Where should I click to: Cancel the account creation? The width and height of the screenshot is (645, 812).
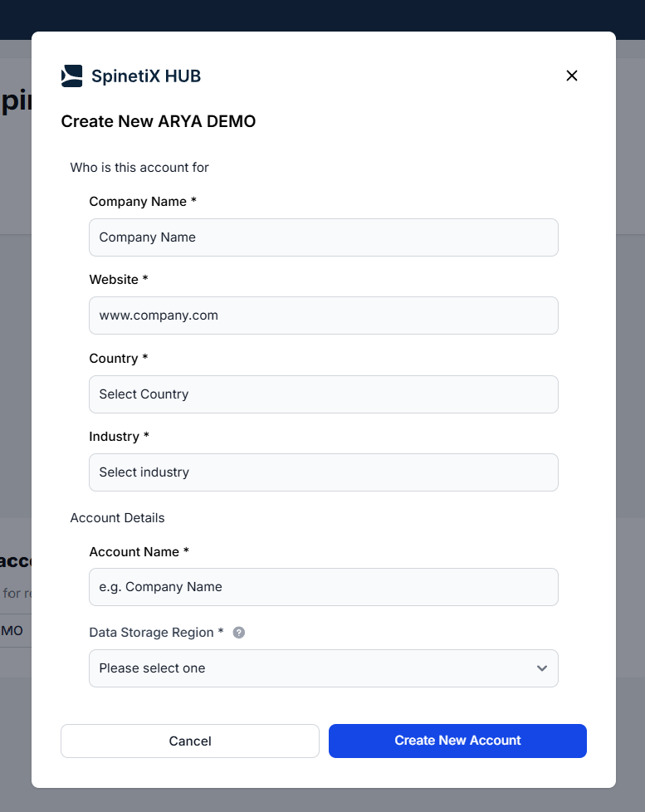pos(190,741)
